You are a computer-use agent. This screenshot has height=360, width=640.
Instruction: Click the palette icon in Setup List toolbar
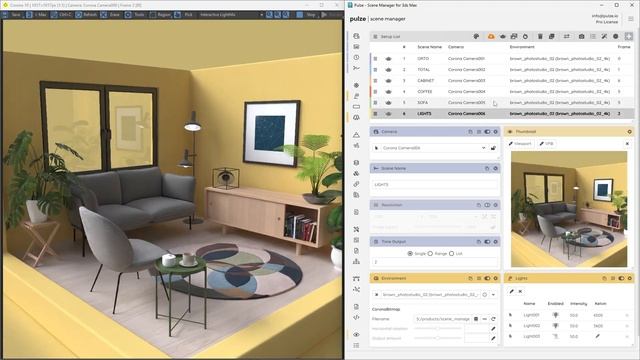[x=476, y=36]
